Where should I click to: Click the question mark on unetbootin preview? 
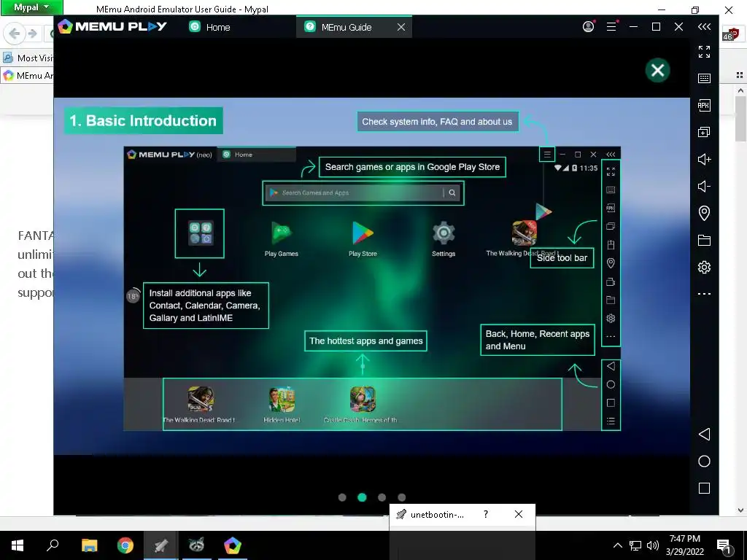coord(485,514)
